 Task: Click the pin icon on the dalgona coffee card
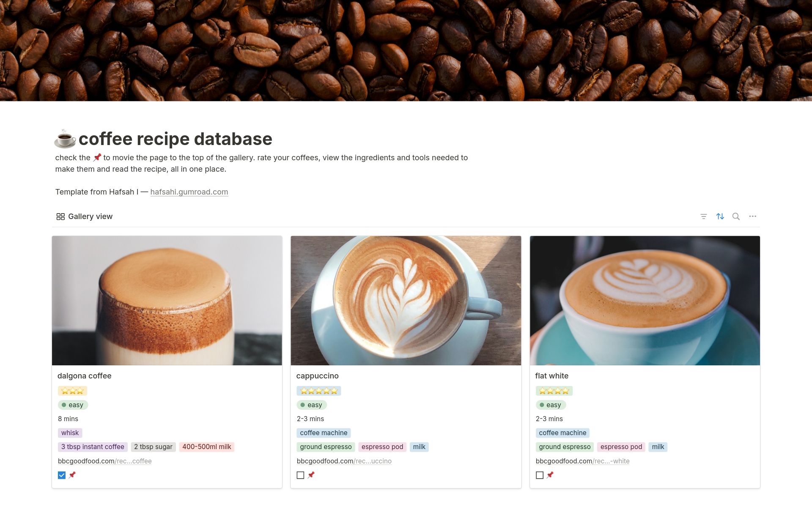point(72,475)
